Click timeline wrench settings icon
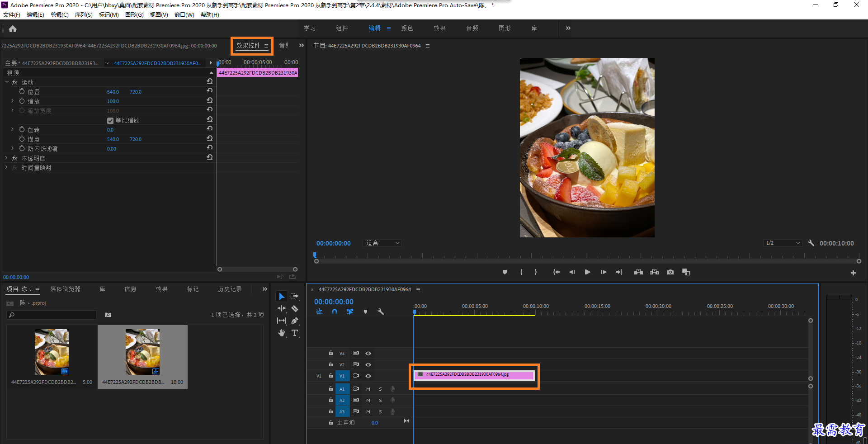The width and height of the screenshot is (868, 444). (381, 312)
